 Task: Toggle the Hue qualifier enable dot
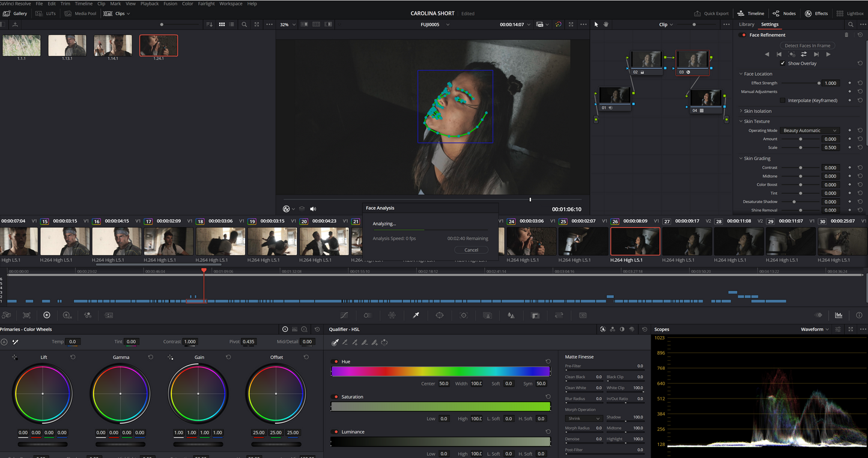tap(336, 362)
